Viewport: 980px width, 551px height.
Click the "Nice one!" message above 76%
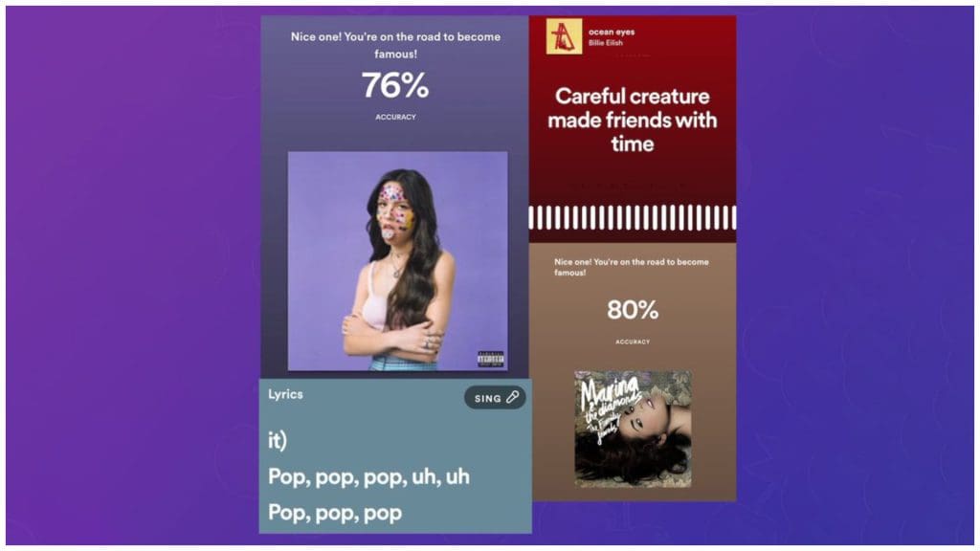click(395, 45)
